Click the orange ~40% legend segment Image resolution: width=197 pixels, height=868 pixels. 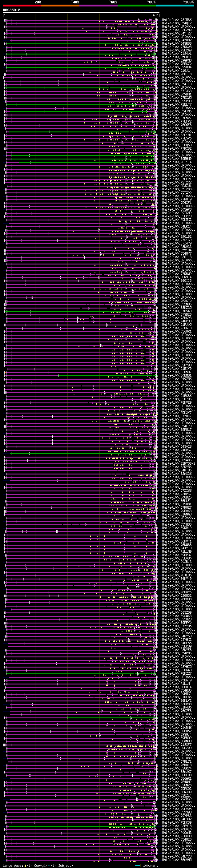pyautogui.click(x=60, y=6)
